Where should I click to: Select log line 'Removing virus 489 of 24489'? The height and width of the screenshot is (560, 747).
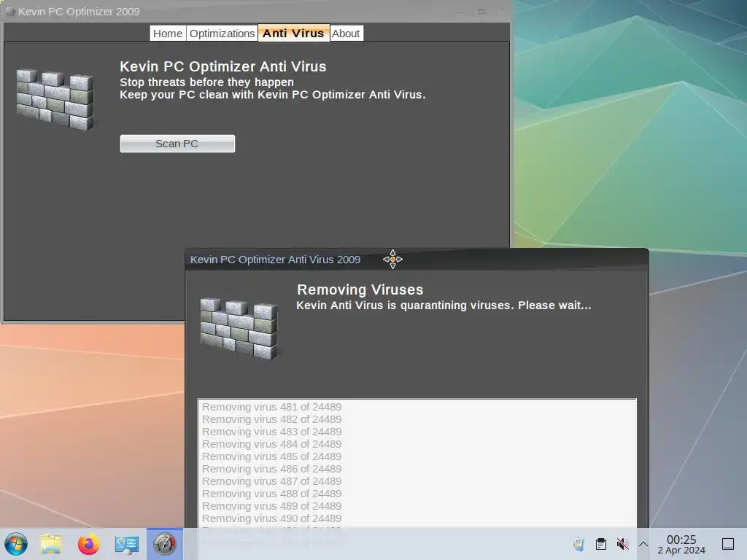coord(271,506)
